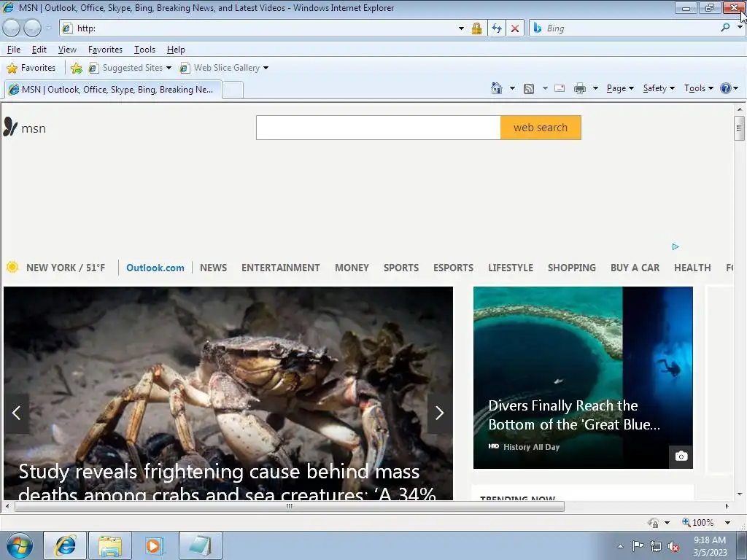Open the ESPORTS section link
This screenshot has height=560, width=747.
[454, 268]
